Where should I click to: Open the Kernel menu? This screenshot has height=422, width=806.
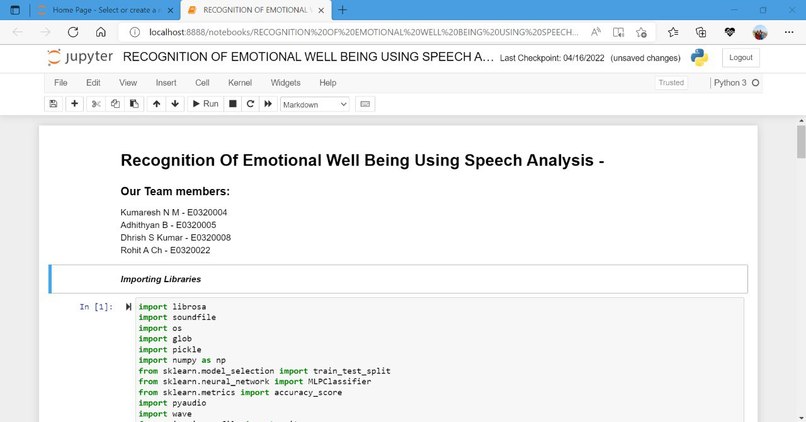coord(240,83)
